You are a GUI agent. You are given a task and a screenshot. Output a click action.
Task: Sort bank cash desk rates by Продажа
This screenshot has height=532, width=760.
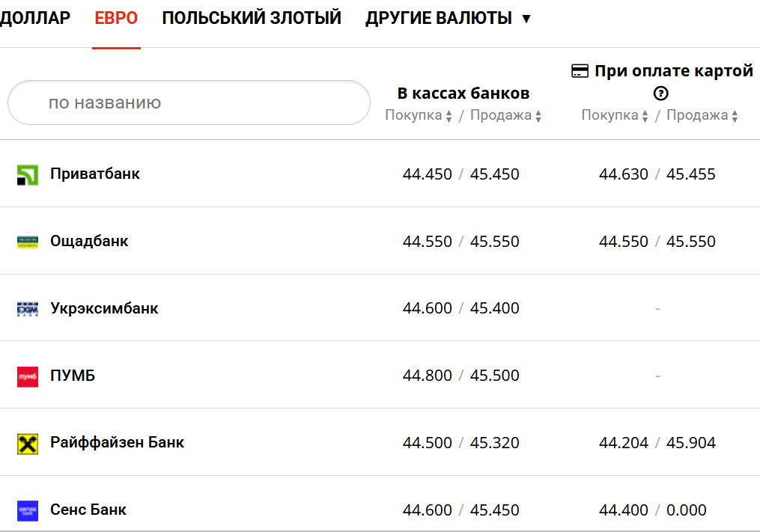click(x=505, y=116)
